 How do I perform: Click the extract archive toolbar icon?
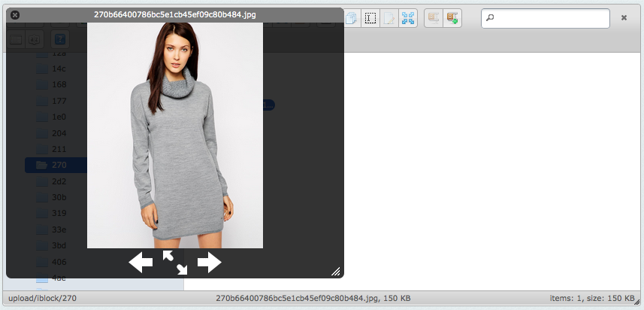tap(434, 19)
